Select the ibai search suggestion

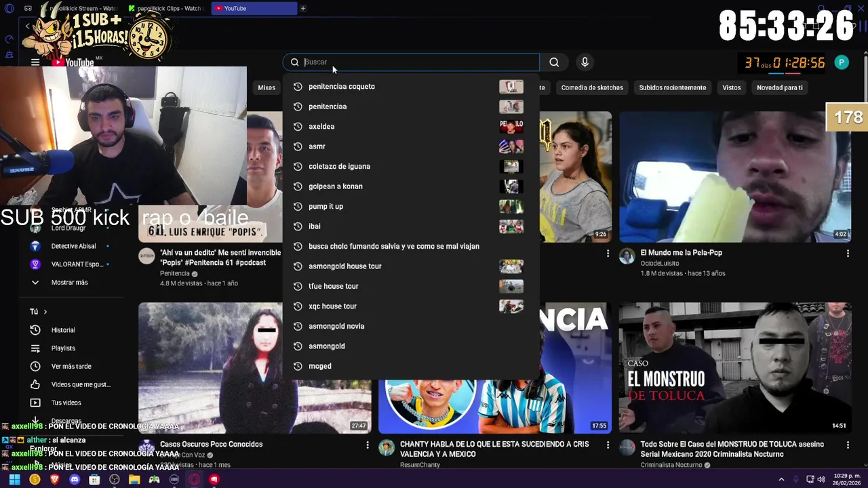pyautogui.click(x=411, y=226)
